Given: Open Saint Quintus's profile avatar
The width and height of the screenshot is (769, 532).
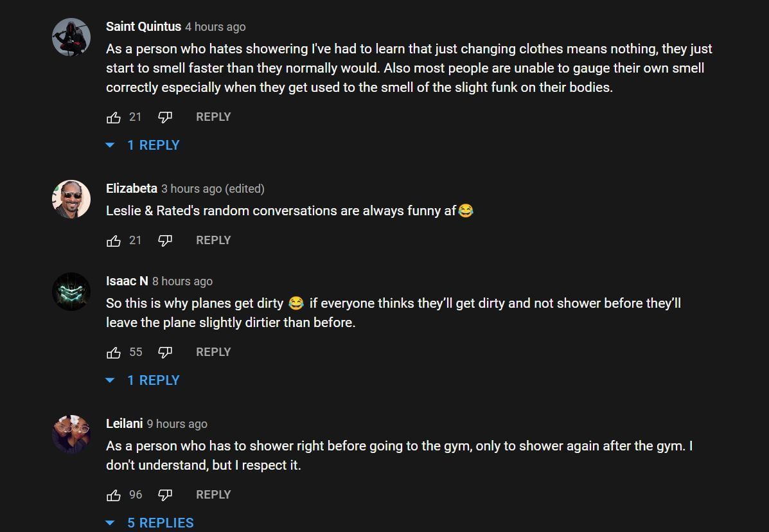Looking at the screenshot, I should [71, 37].
